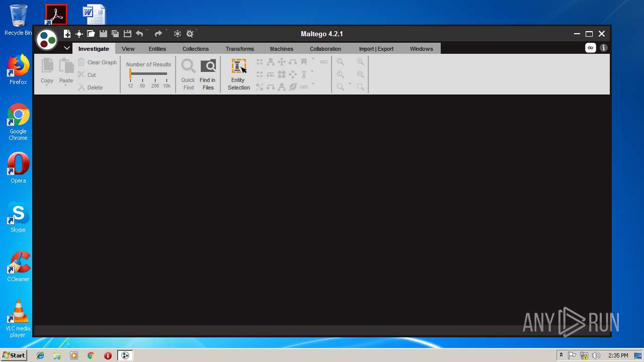This screenshot has width=644, height=362.
Task: Open the down-chevron menu left of Investigate
Action: 67,48
